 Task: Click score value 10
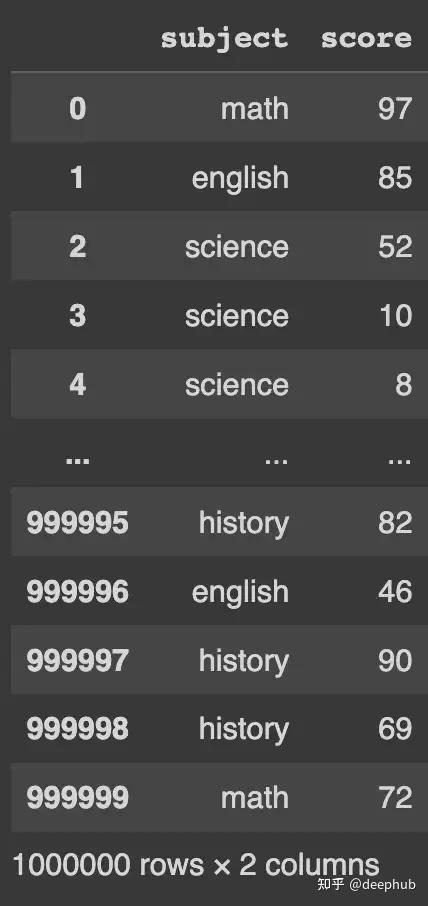(x=396, y=316)
